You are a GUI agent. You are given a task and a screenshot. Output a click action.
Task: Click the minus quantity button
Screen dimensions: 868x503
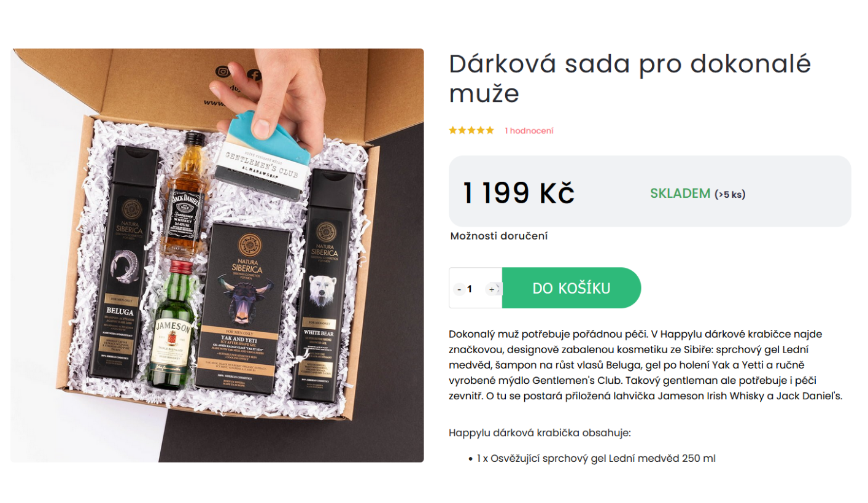click(x=459, y=289)
